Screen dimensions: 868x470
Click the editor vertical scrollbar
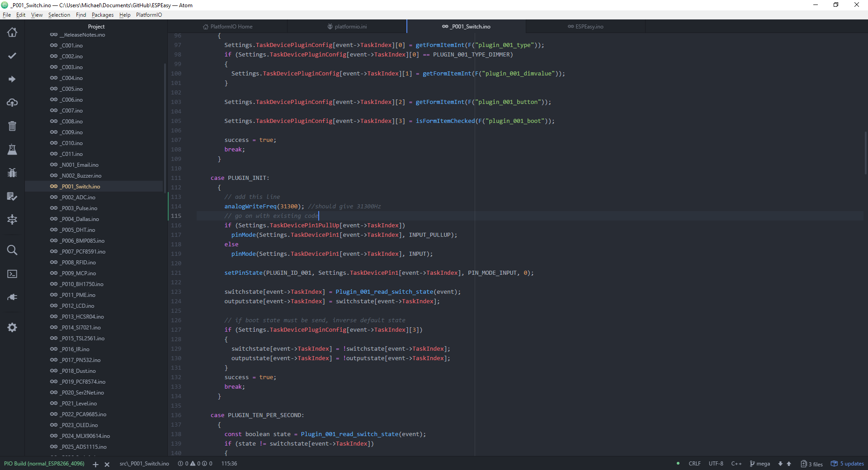[866, 152]
